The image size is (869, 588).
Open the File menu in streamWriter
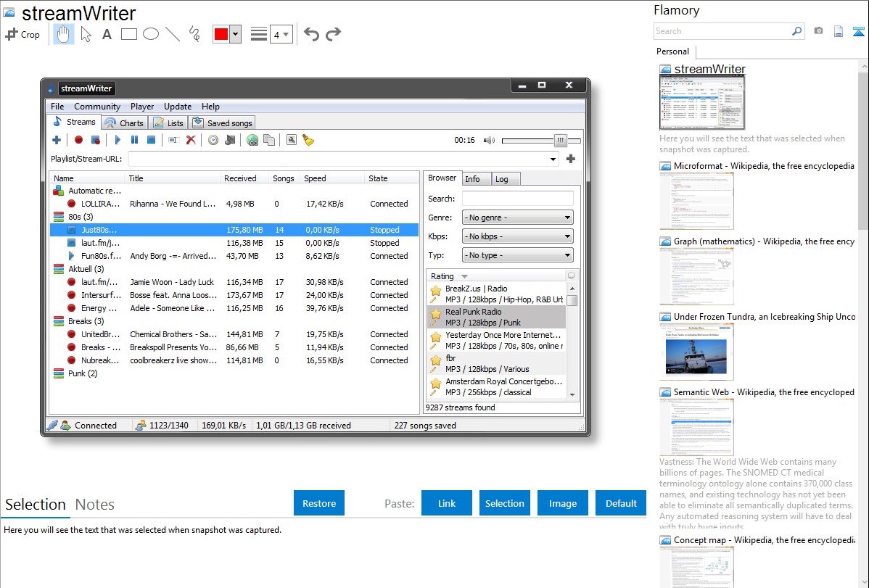pos(57,107)
